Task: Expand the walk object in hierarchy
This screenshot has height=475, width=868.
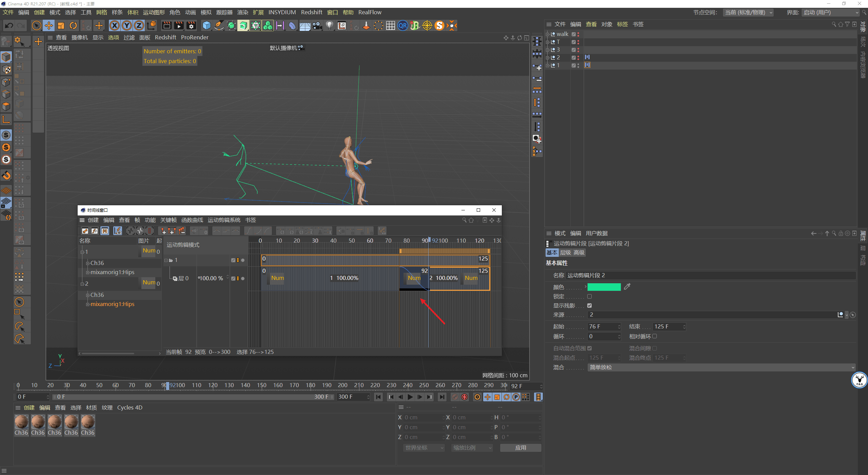Action: tap(548, 34)
